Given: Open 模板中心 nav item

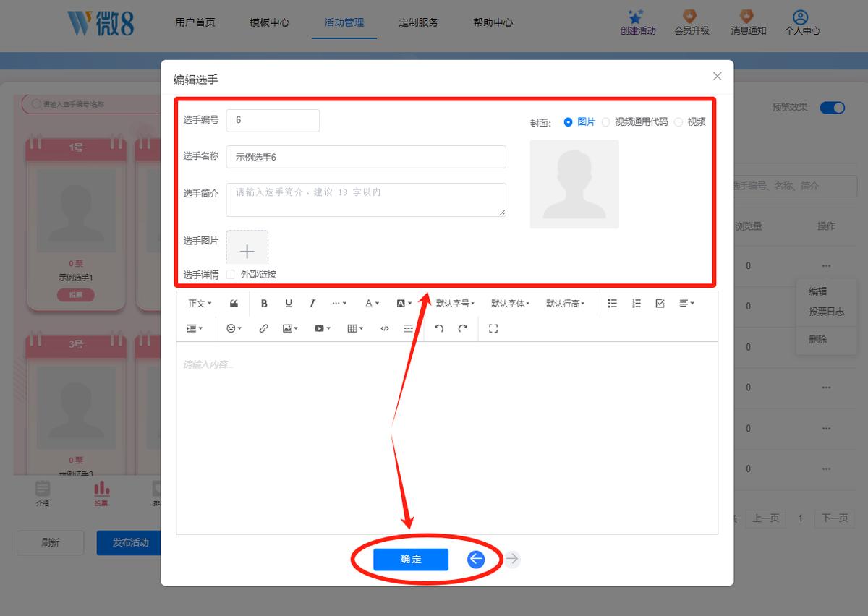Looking at the screenshot, I should point(270,22).
